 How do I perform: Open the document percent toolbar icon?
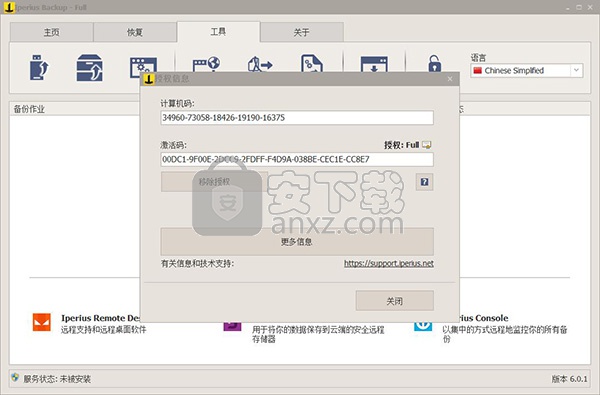coord(312,63)
